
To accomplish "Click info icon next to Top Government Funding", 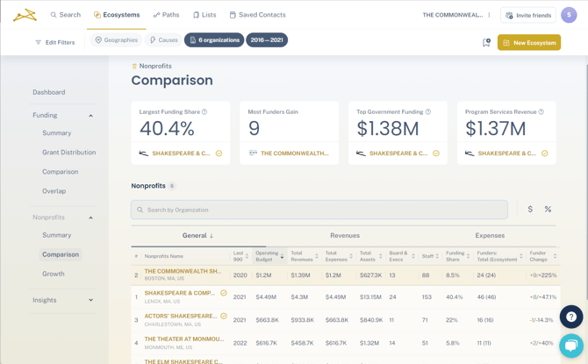I will pos(428,112).
